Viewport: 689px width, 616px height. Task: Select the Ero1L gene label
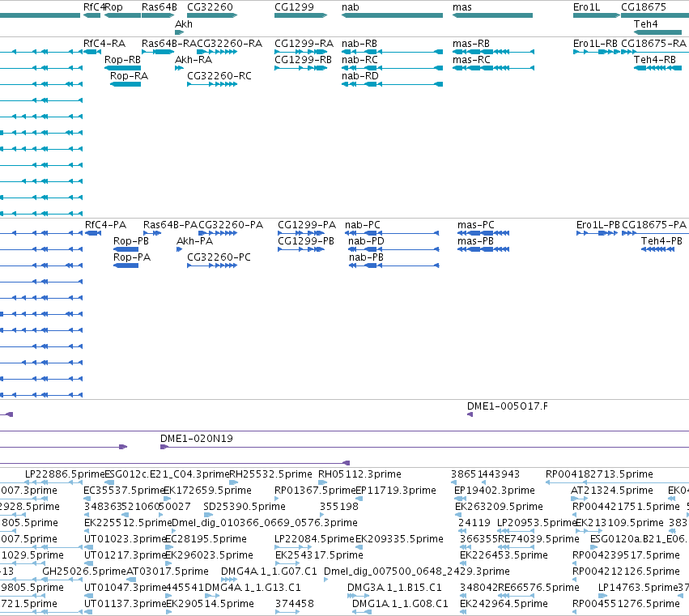tap(586, 7)
